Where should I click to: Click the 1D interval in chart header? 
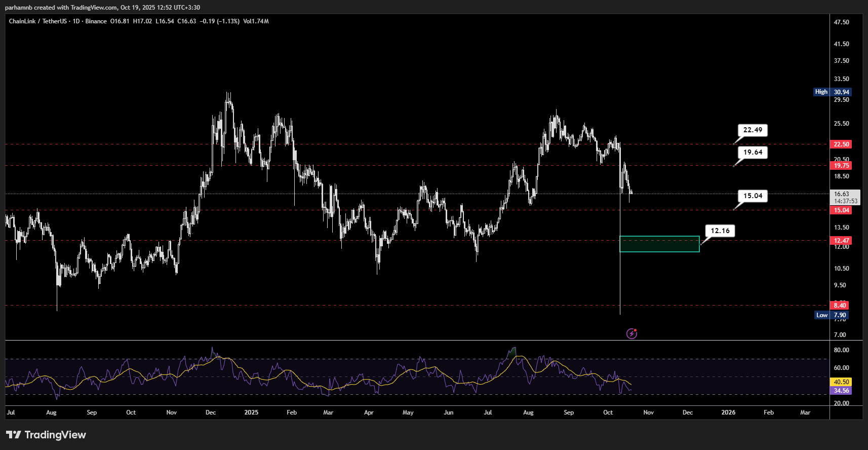point(76,21)
